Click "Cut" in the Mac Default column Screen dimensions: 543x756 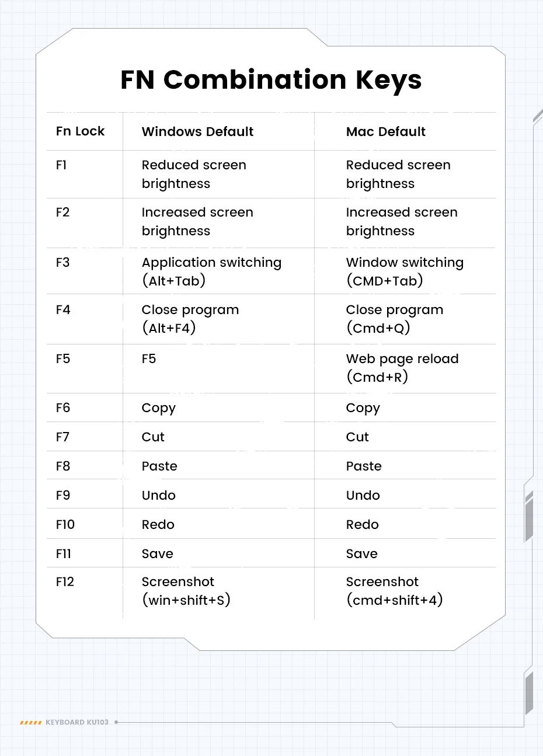tap(357, 437)
